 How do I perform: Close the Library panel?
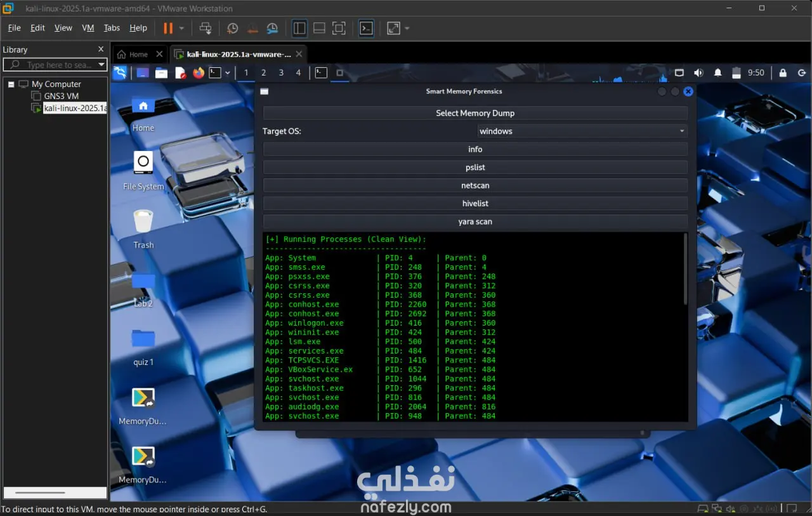coord(101,49)
